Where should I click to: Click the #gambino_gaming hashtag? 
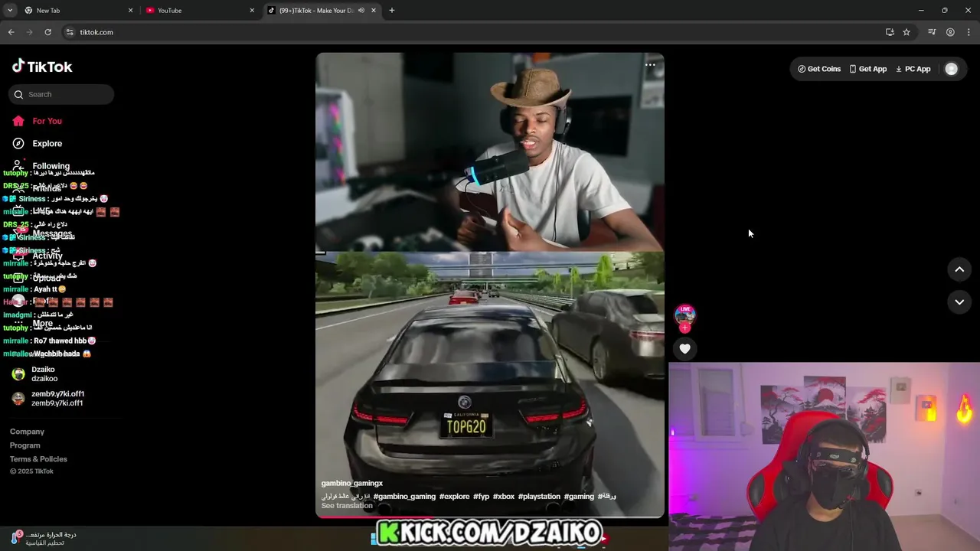404,496
